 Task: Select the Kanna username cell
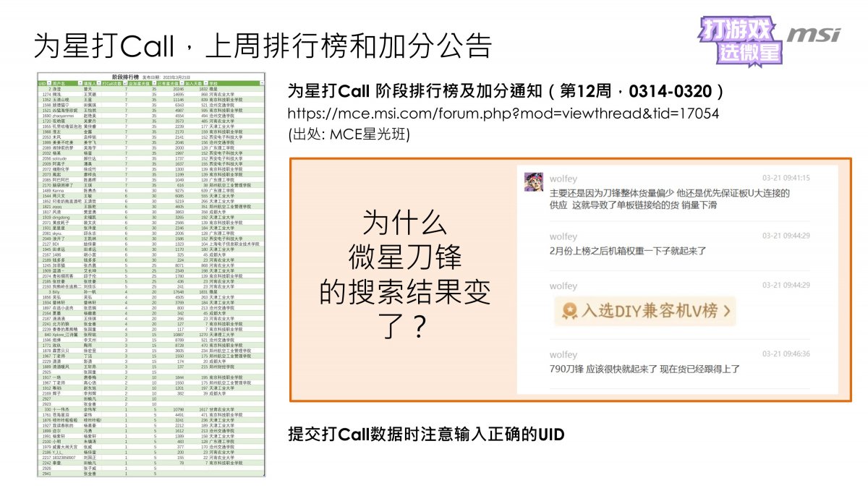point(67,191)
